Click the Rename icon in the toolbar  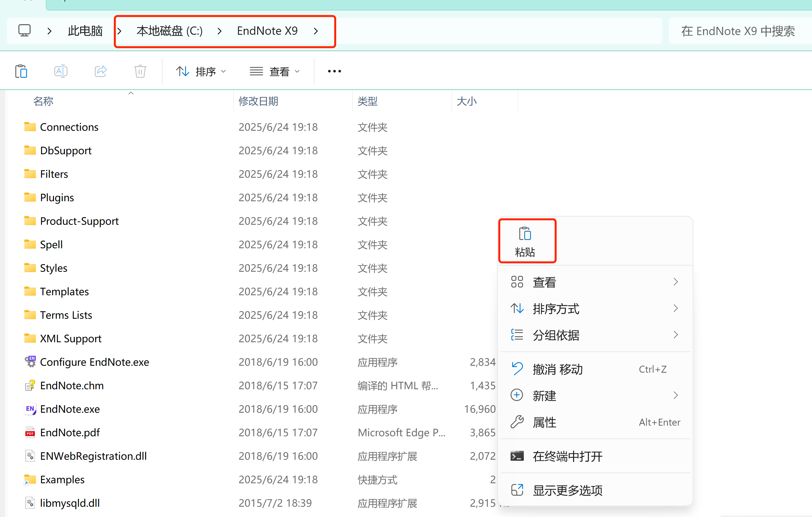pyautogui.click(x=61, y=71)
